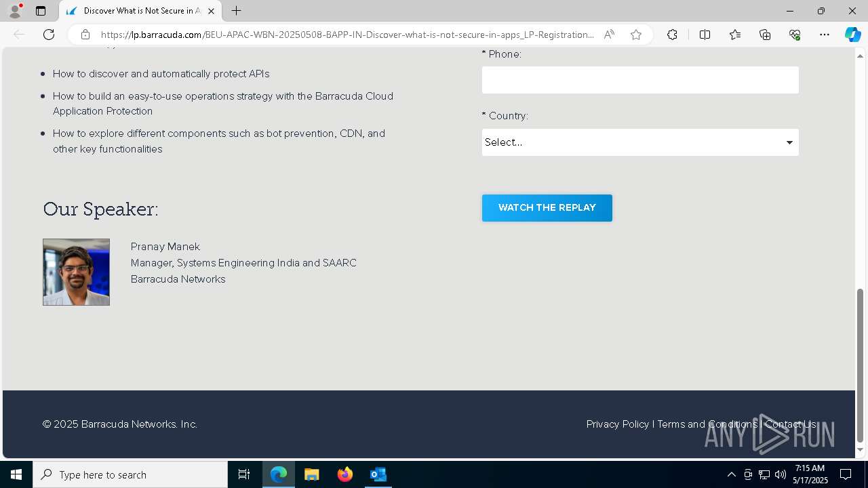
Task: Open network status tray icon
Action: (x=764, y=474)
